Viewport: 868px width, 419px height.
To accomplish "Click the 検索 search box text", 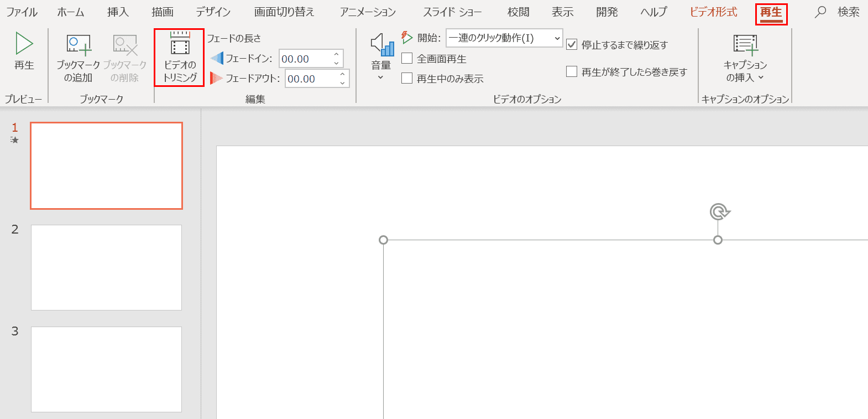I will pyautogui.click(x=849, y=12).
